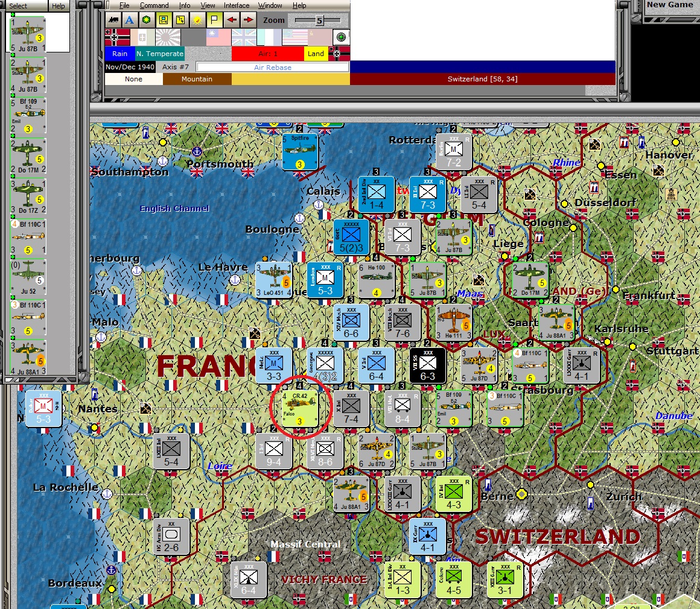Image resolution: width=700 pixels, height=609 pixels.
Task: Select the black VII SS 6-3 corps
Action: tap(428, 365)
